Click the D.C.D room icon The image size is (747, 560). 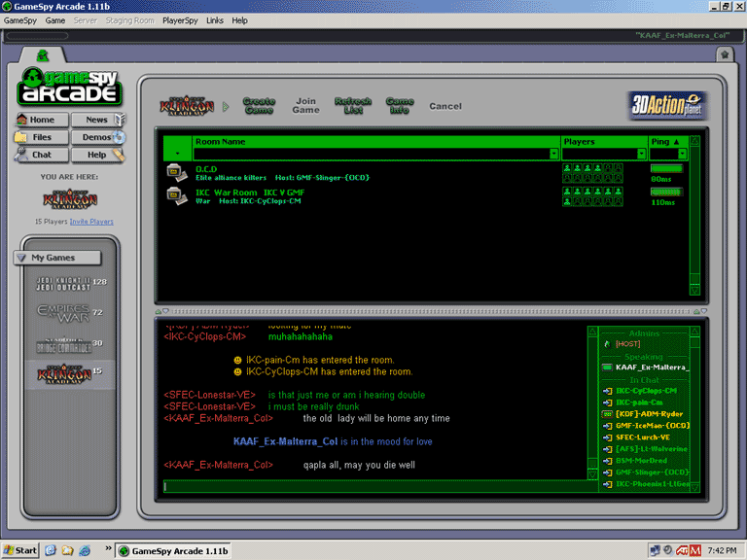point(177,173)
